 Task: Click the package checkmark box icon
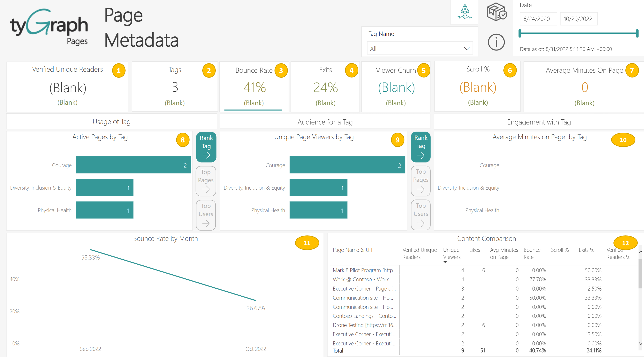[496, 12]
